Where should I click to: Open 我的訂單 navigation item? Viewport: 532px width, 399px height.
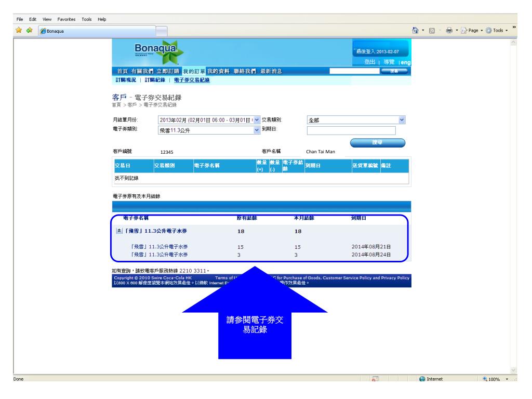(x=194, y=71)
